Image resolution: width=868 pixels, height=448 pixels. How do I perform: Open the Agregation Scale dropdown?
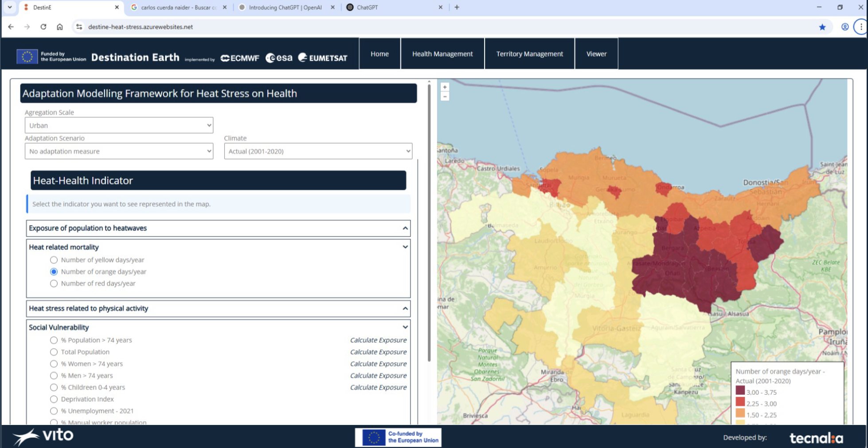click(x=119, y=126)
